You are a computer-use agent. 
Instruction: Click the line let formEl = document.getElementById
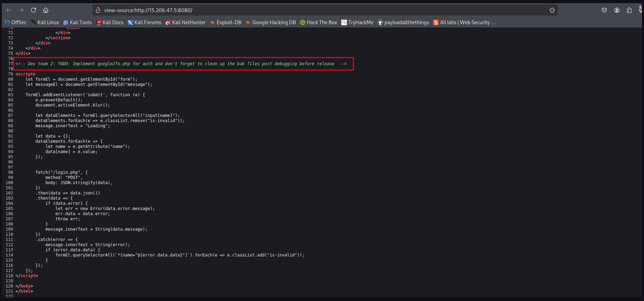pos(81,79)
